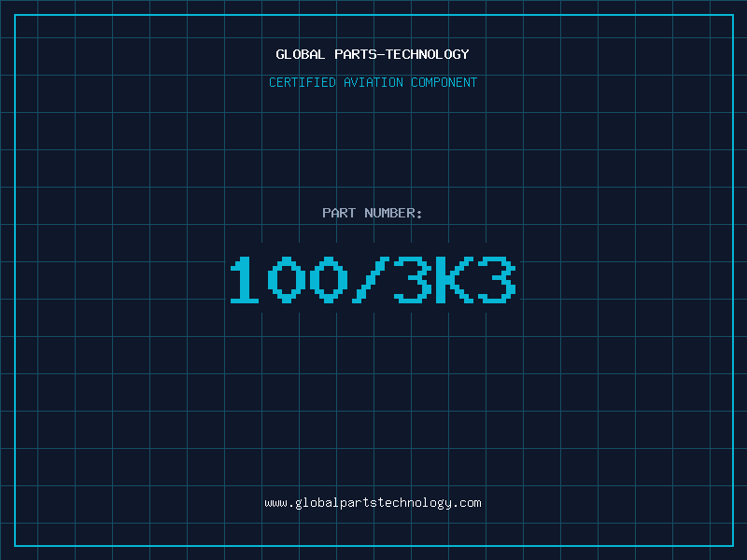The height and width of the screenshot is (560, 747).
Task: Select the large part number 100/3K3
Action: pos(373,280)
